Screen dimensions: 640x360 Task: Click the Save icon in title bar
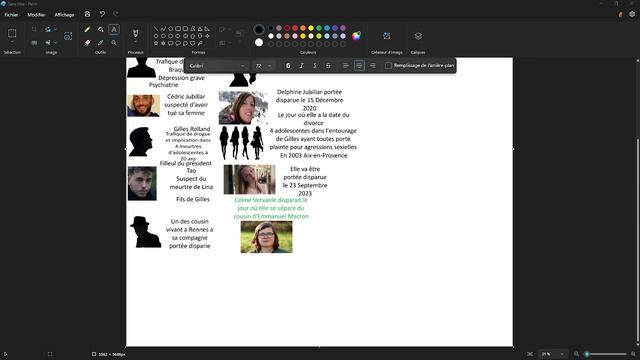(x=87, y=14)
